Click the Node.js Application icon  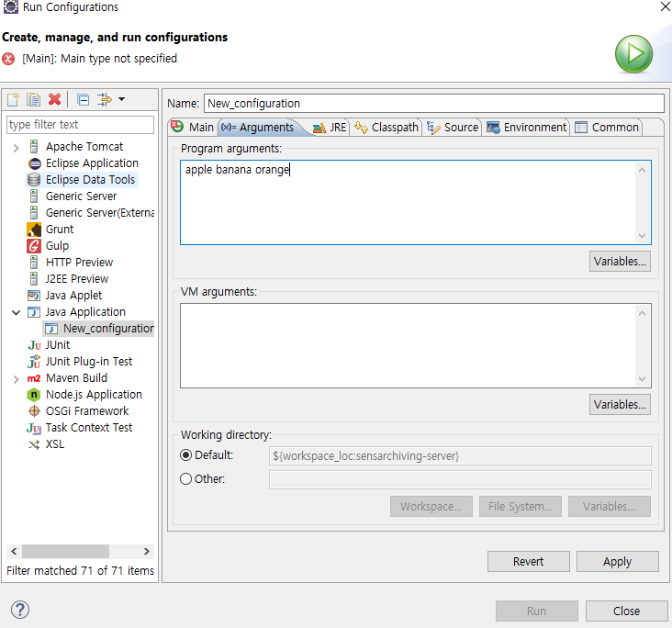34,395
